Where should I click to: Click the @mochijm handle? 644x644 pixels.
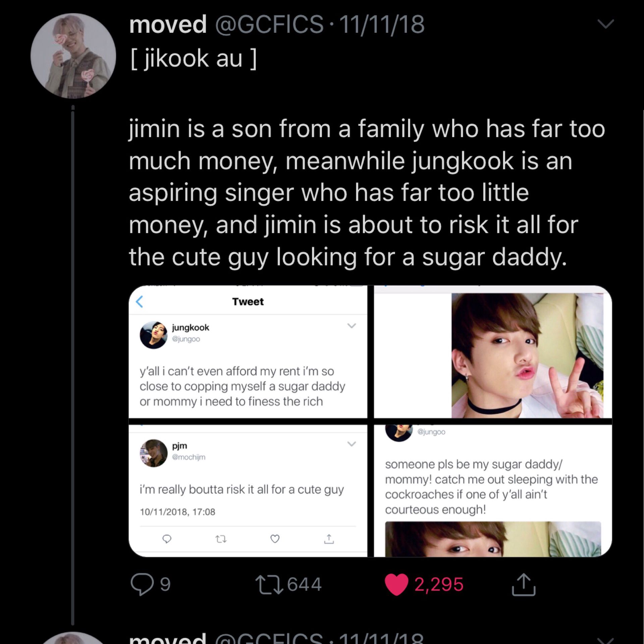[x=189, y=457]
